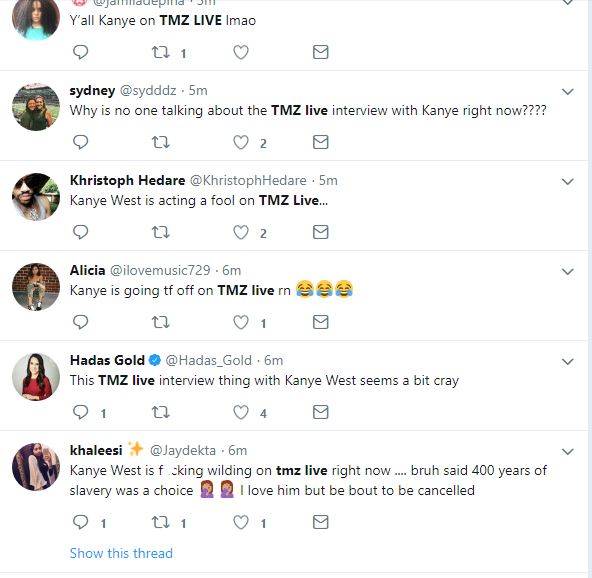Like sydney's tweet
Image resolution: width=592 pixels, height=578 pixels.
point(240,142)
